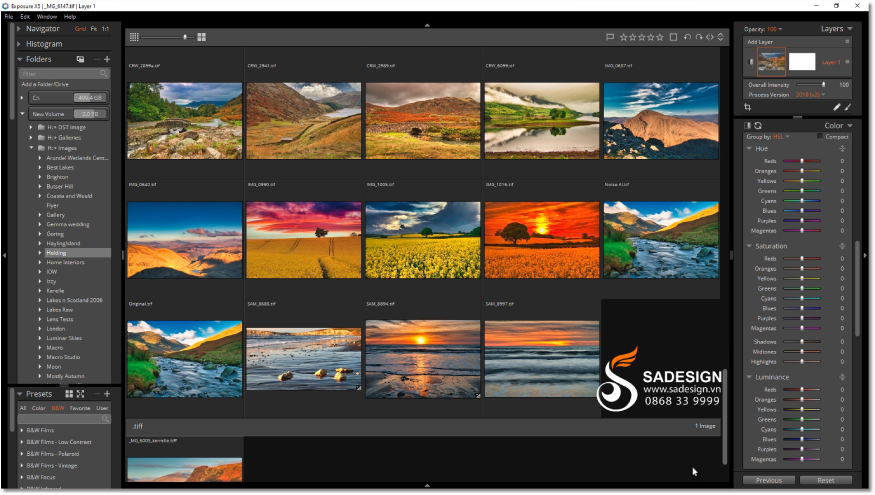Image resolution: width=875 pixels, height=495 pixels.
Task: Select the Color presets tab
Action: click(x=39, y=408)
